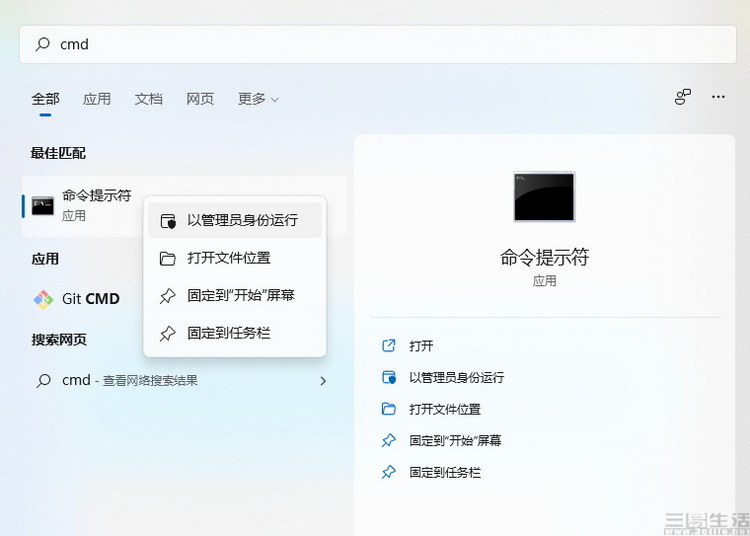Click 打开 in the preview pane

pyautogui.click(x=421, y=346)
